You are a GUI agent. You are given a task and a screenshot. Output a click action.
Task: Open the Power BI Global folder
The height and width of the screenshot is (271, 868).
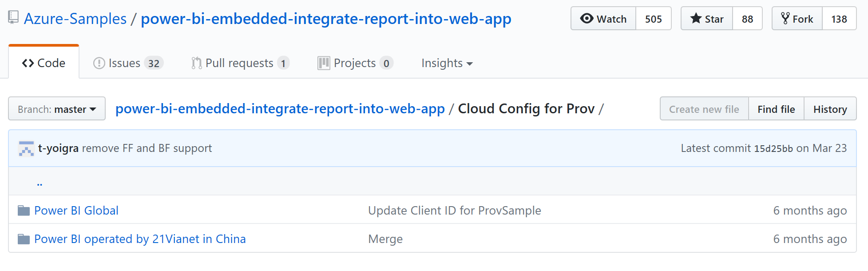[x=76, y=211]
